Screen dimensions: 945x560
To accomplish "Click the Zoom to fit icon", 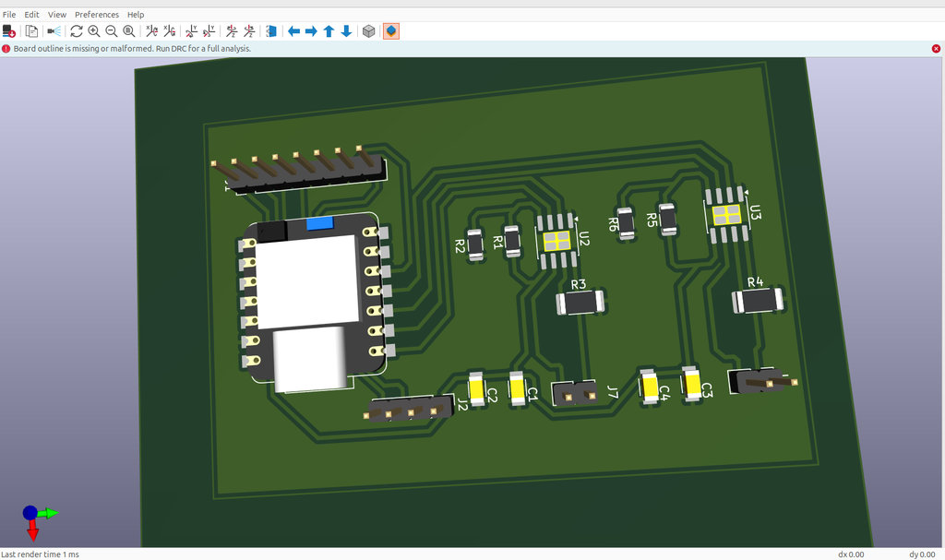I will click(x=128, y=30).
